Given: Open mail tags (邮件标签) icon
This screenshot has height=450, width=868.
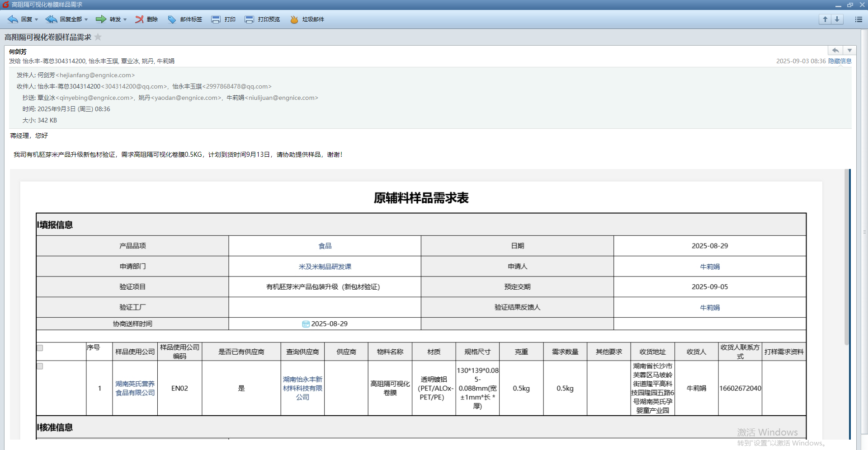Looking at the screenshot, I should click(172, 19).
